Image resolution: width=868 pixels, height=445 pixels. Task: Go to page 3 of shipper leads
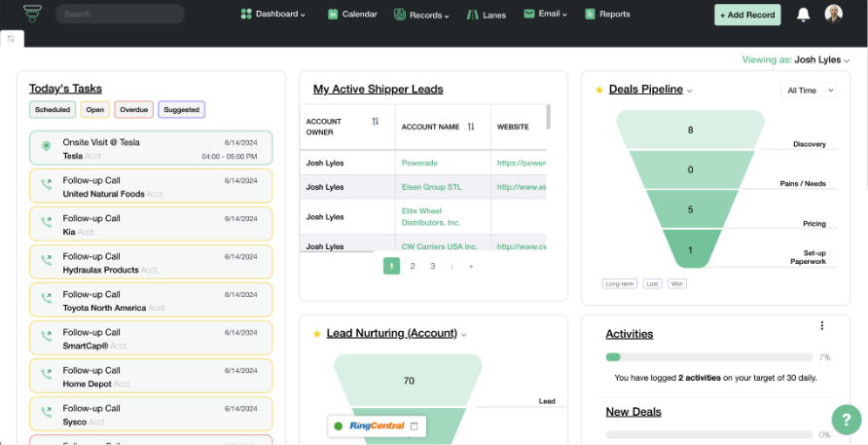click(432, 266)
